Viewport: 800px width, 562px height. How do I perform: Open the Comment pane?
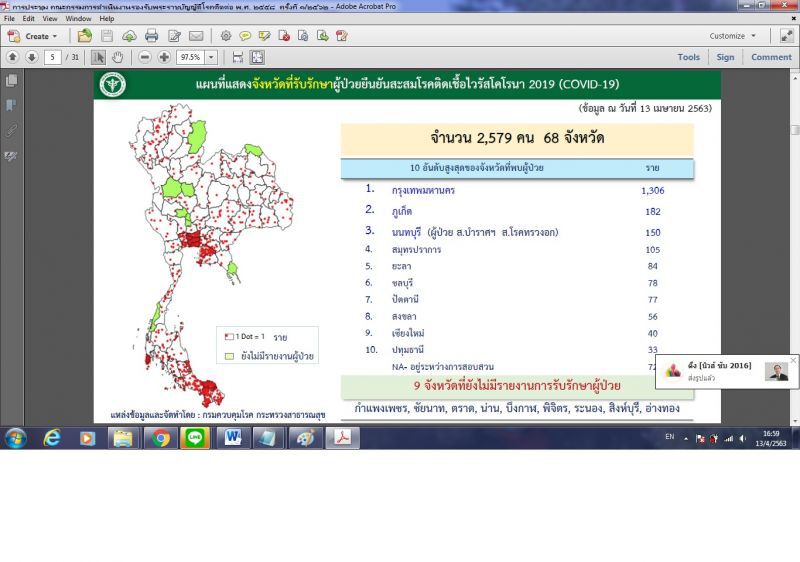click(x=771, y=57)
